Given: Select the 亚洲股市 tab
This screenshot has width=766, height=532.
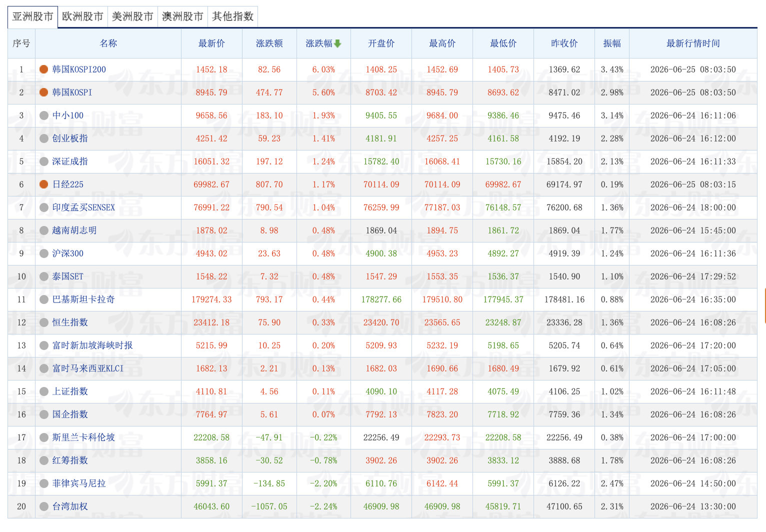Looking at the screenshot, I should click(x=32, y=16).
